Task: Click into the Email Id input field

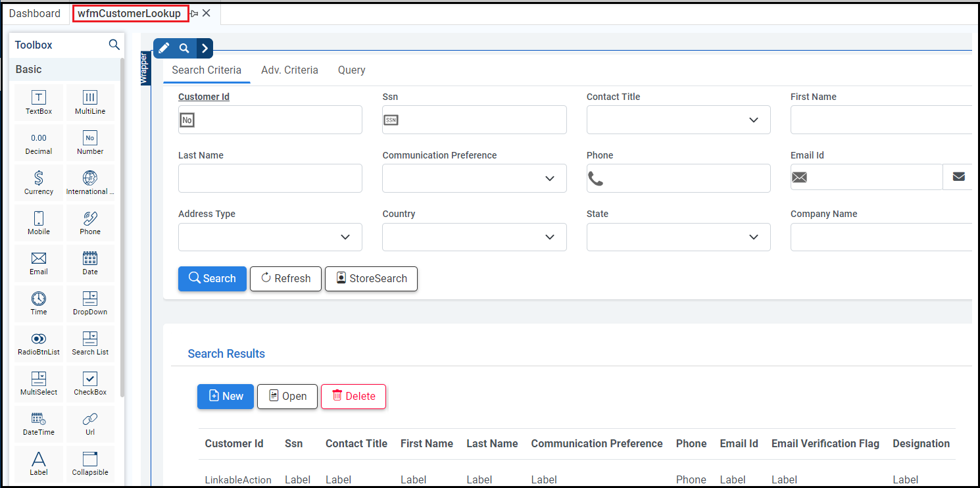Action: [x=867, y=177]
